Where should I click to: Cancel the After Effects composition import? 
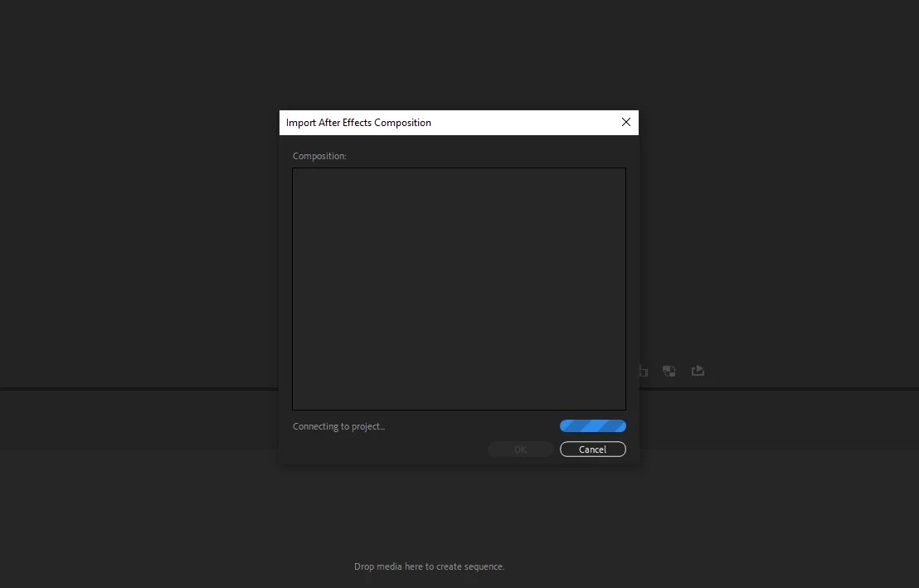592,449
